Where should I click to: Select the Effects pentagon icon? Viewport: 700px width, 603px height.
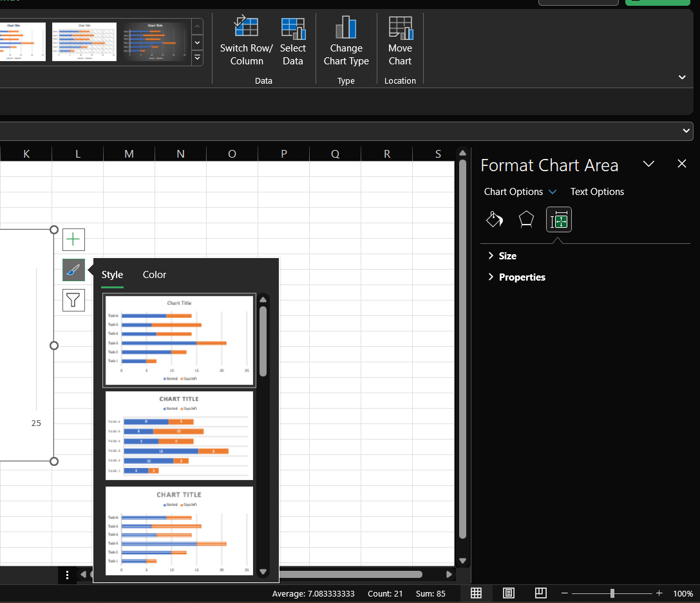point(526,220)
